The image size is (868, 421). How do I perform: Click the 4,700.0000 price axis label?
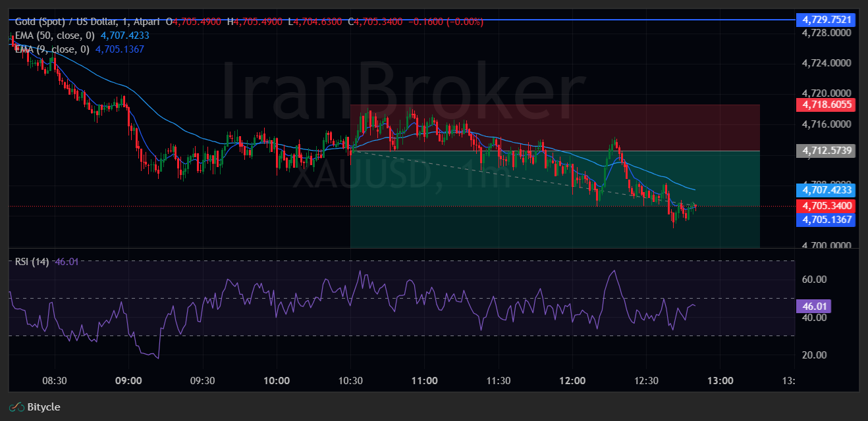click(x=827, y=245)
